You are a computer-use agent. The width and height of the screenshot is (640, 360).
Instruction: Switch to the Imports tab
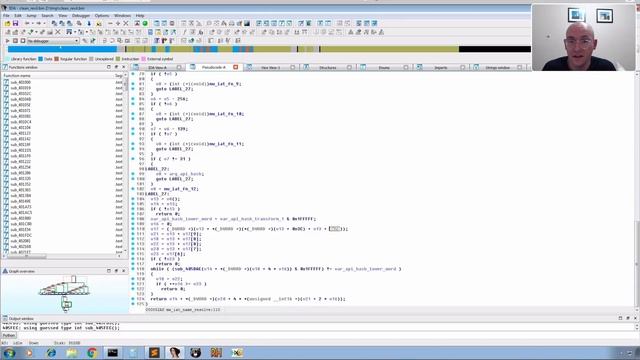440,67
